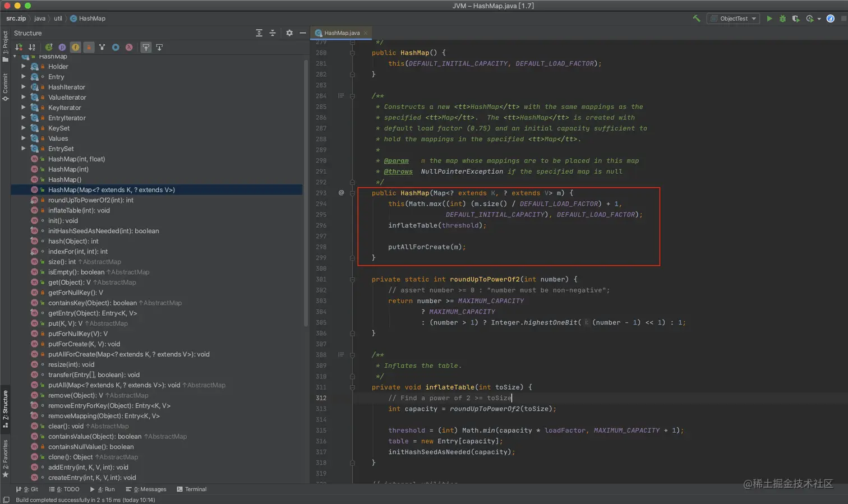Click the Autoscroll to Source icon

click(x=146, y=47)
